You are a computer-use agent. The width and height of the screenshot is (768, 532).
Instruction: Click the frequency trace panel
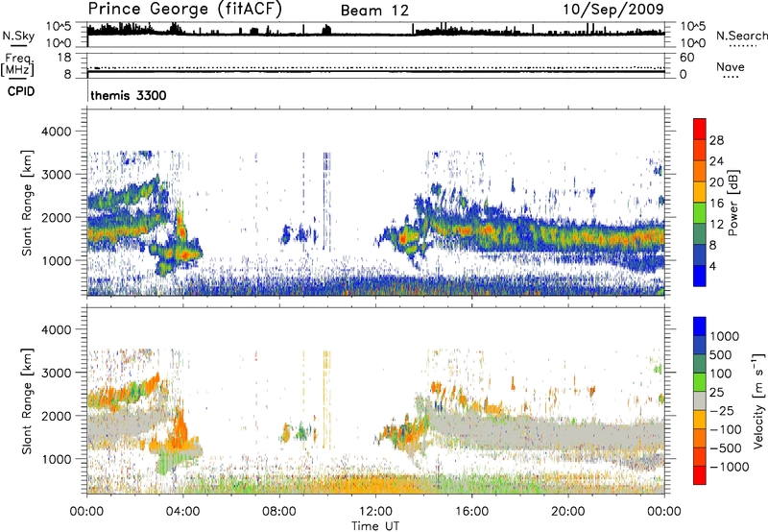(x=375, y=65)
